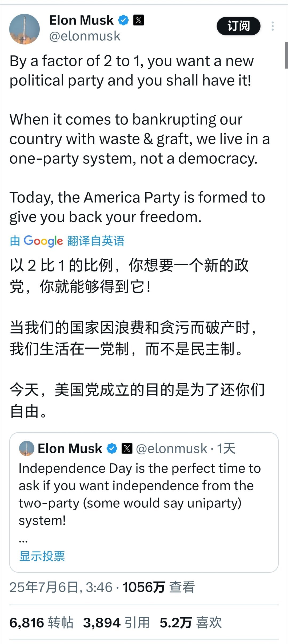Screen dimensions: 288x644
Task: Click the Google logo in translation credit
Action: (43, 241)
